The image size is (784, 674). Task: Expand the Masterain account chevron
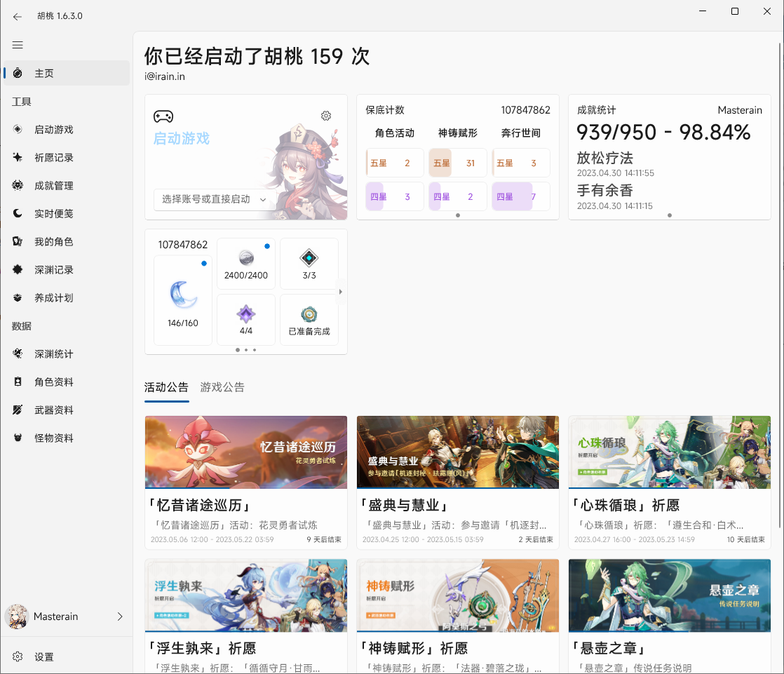(x=120, y=616)
